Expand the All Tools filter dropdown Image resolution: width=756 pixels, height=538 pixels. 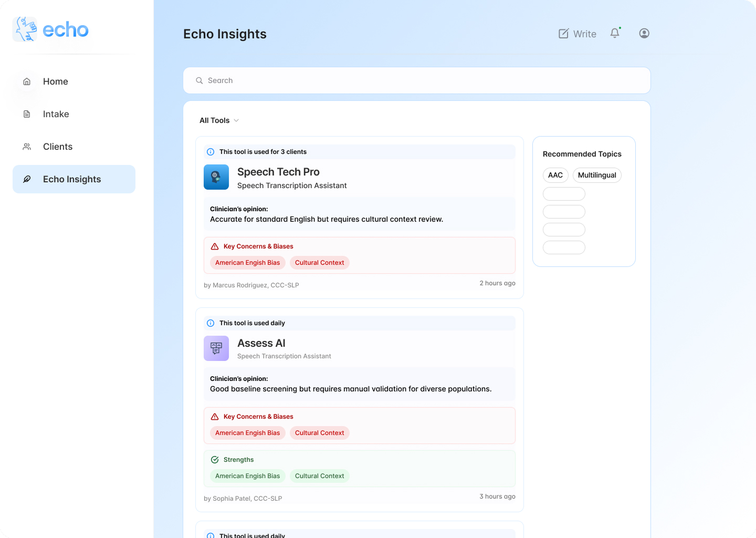[x=218, y=120]
